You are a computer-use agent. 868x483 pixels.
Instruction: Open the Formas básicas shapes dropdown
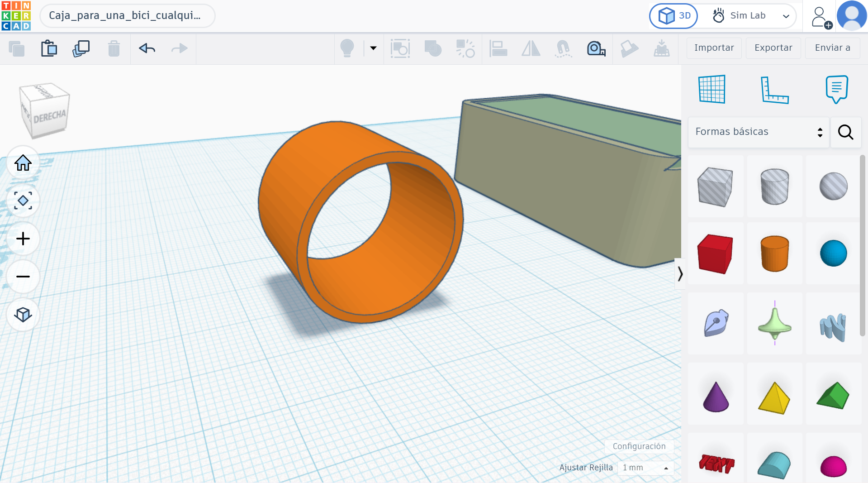pyautogui.click(x=759, y=132)
